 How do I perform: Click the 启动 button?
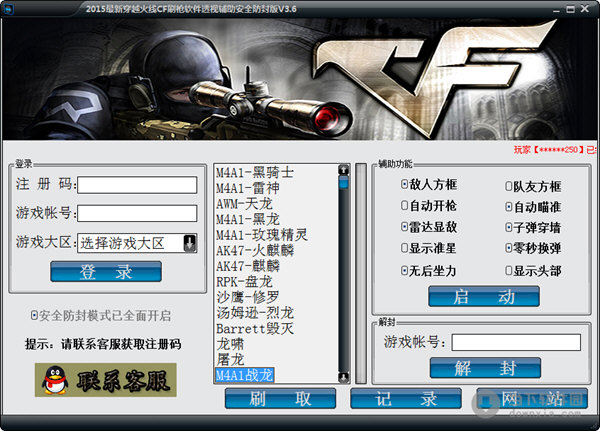point(484,297)
